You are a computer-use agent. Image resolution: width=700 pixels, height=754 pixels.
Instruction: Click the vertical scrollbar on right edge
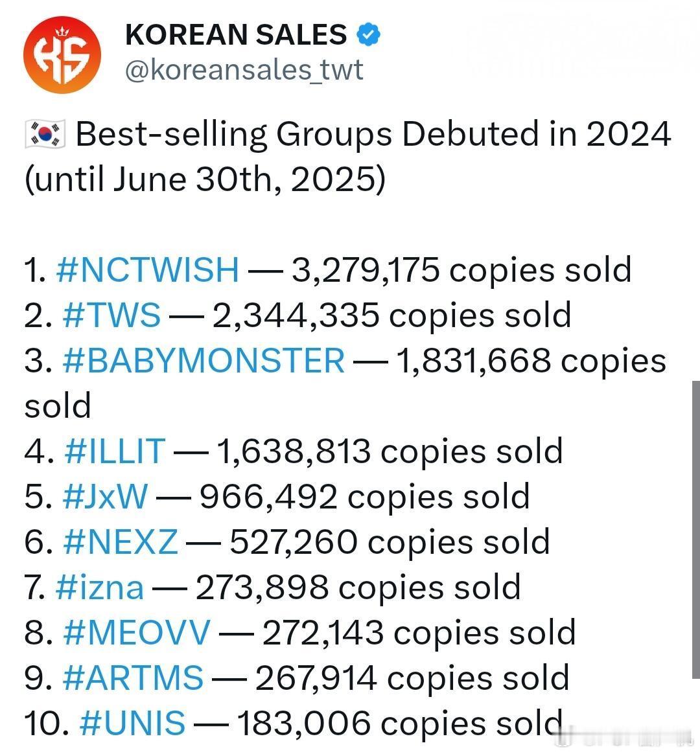[x=695, y=529]
